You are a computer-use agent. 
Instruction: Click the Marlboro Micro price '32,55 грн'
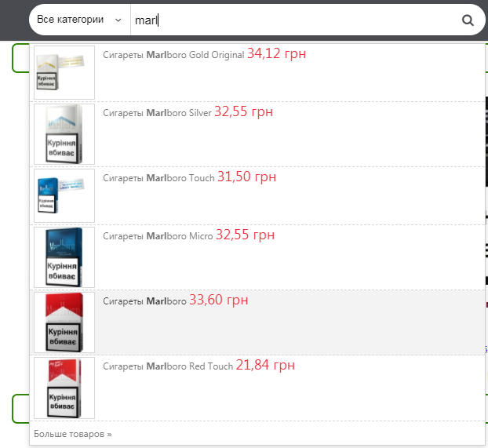coord(246,235)
